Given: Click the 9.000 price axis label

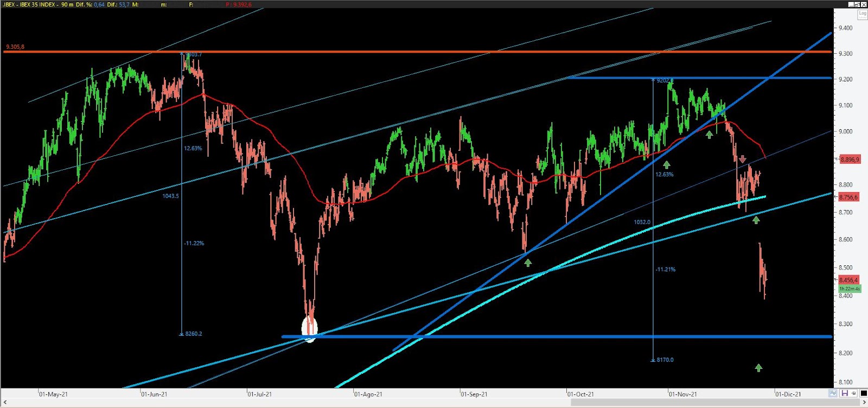Looking at the screenshot, I should point(845,131).
